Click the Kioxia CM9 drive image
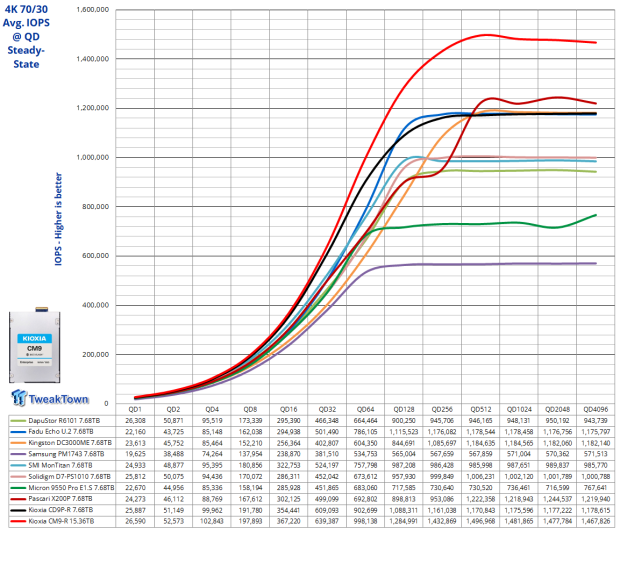Screen dimensions: 620x568 pyautogui.click(x=35, y=345)
